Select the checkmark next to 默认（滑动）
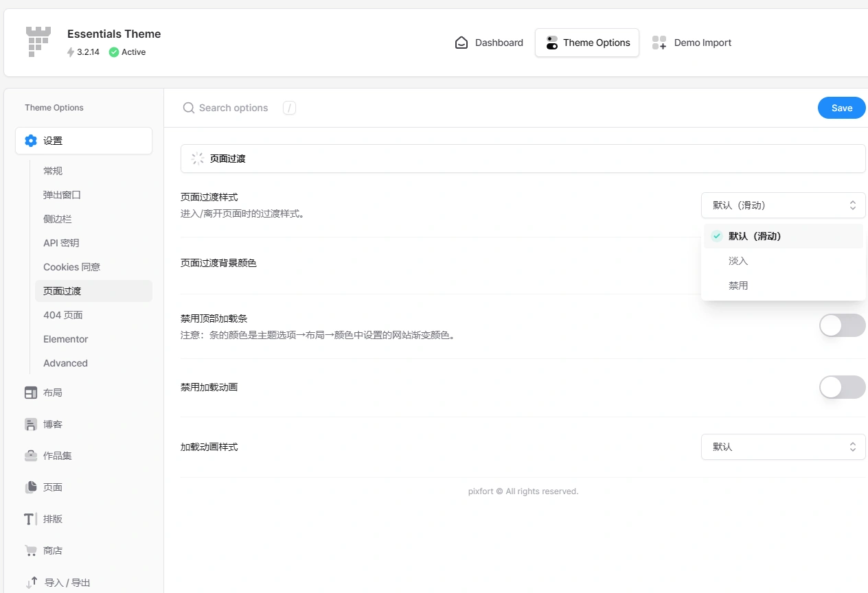Image resolution: width=868 pixels, height=593 pixels. point(716,235)
